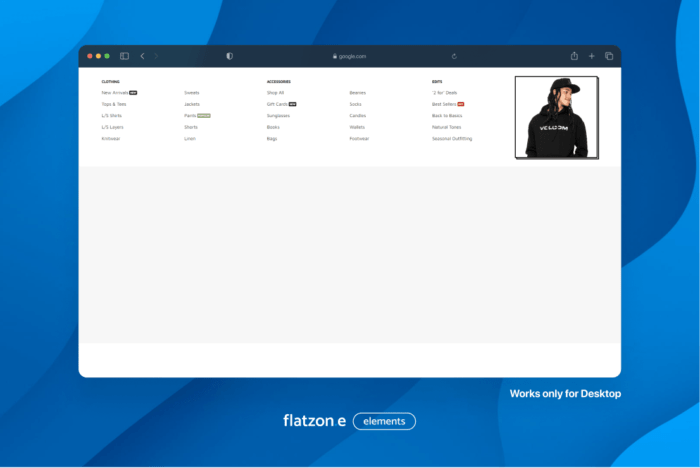Open the Best Sellers link
This screenshot has width=700, height=468.
click(x=443, y=104)
